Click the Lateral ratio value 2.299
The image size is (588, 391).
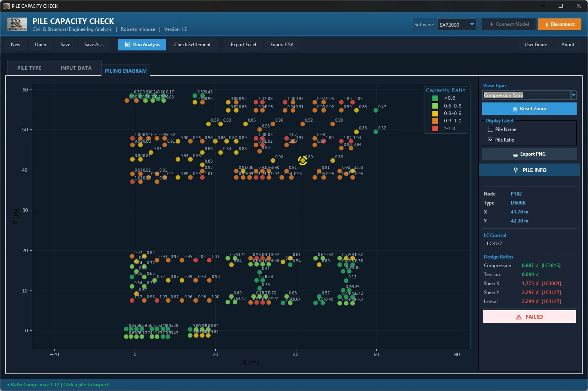(528, 301)
